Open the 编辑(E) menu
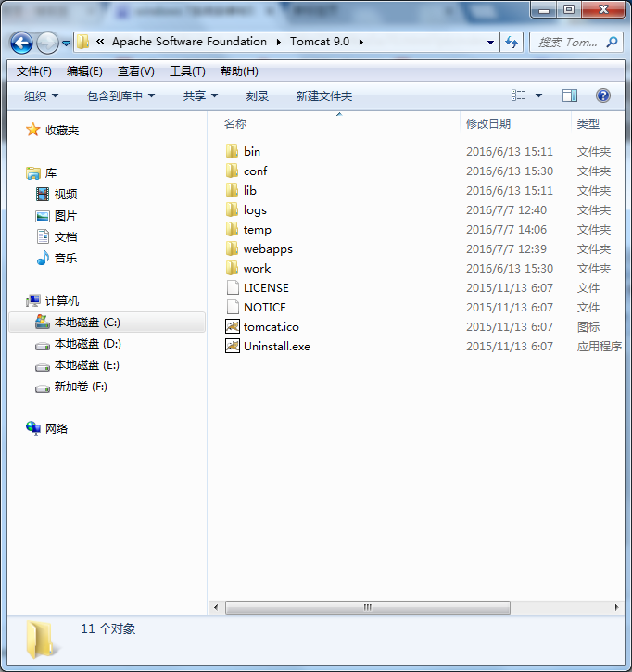This screenshot has height=672, width=632. [84, 71]
